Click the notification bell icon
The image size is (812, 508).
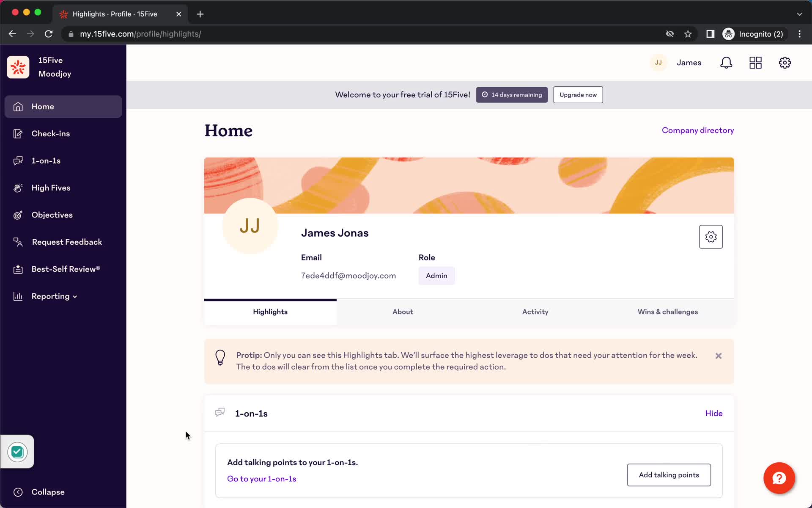(x=727, y=63)
